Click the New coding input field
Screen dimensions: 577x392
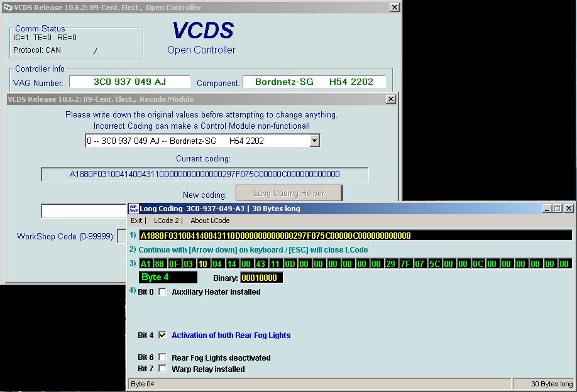tap(84, 211)
